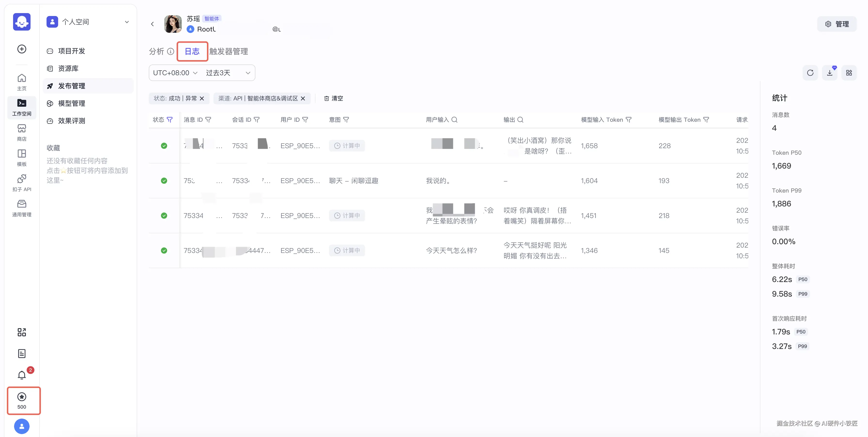
Task: Remove the 状态: 成功 | 异常 filter tag
Action: tap(202, 98)
